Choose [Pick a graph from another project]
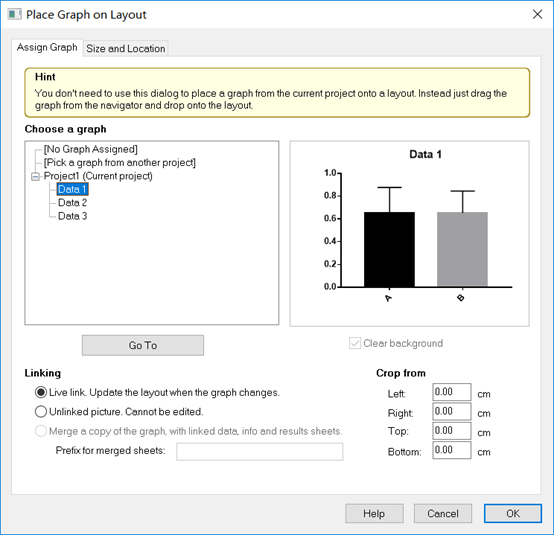This screenshot has height=535, width=554. click(119, 163)
